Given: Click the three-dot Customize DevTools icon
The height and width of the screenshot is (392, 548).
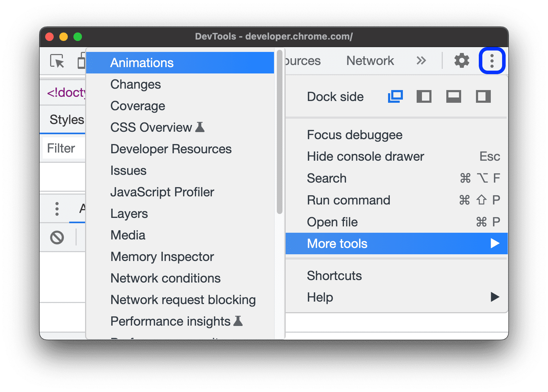Looking at the screenshot, I should [492, 60].
